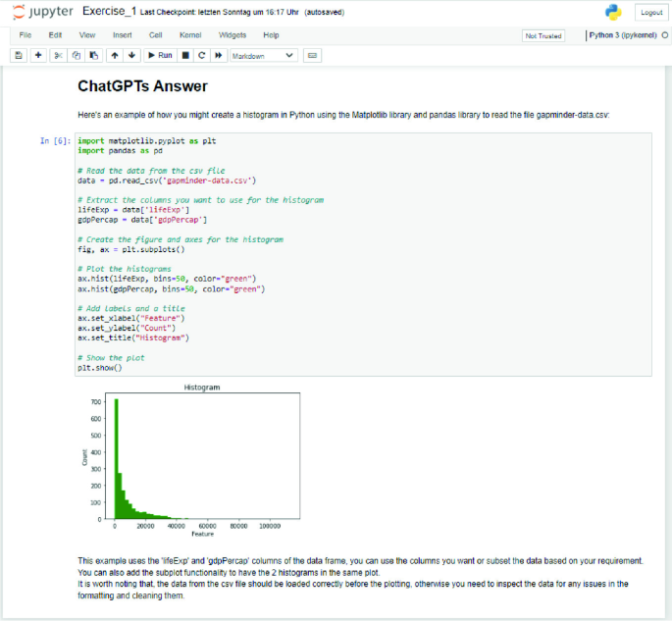Open the Insert menu
The height and width of the screenshot is (621, 672).
pos(123,35)
